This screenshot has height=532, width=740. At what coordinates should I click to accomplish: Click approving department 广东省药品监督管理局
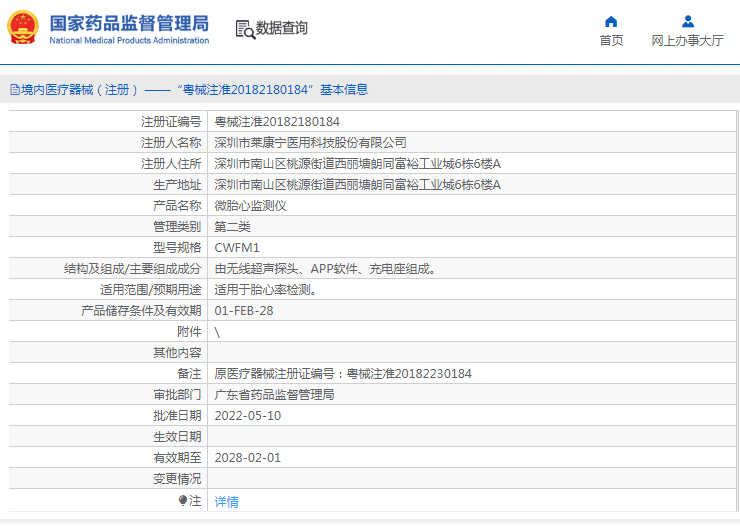pos(274,394)
